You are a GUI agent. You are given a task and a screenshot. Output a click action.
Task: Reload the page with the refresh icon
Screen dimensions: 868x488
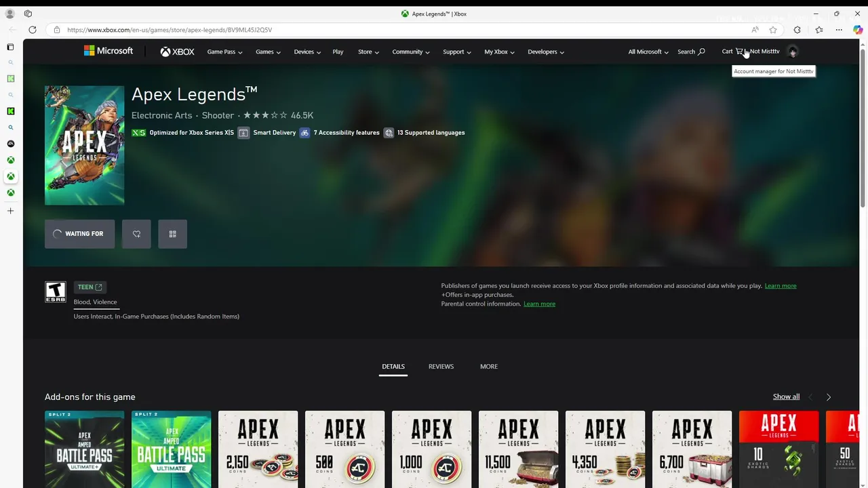pyautogui.click(x=32, y=30)
